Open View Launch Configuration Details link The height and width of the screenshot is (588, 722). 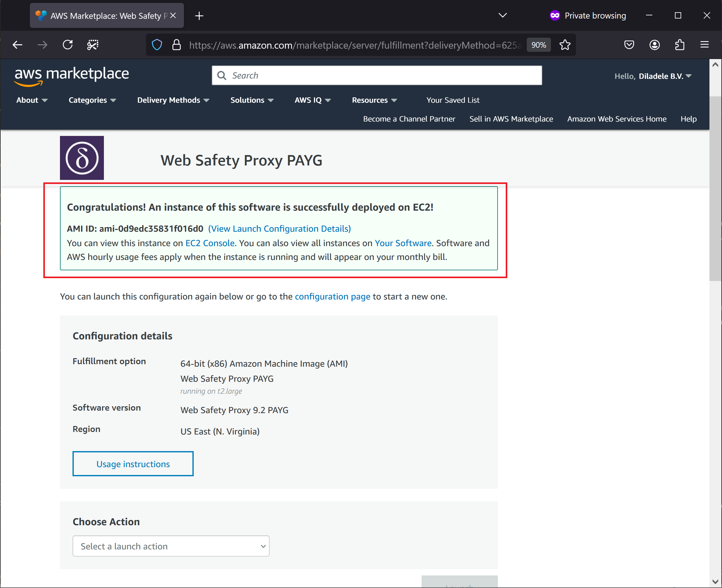tap(279, 229)
